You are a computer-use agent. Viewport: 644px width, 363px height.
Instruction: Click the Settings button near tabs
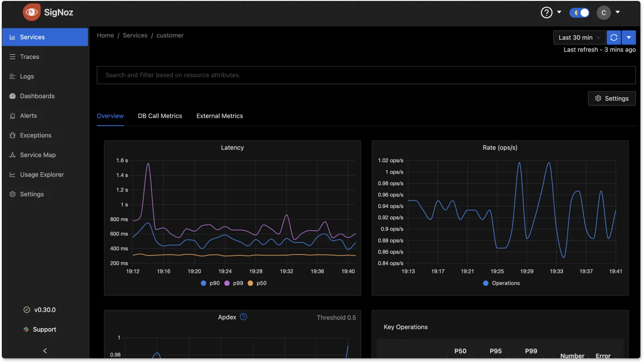coord(612,99)
